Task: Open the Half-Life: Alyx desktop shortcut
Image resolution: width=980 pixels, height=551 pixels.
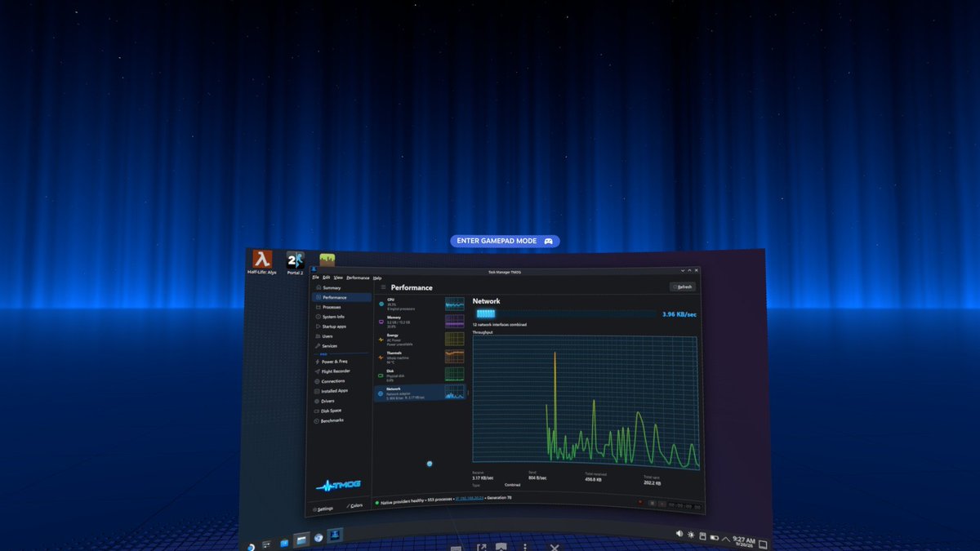Action: [261, 263]
